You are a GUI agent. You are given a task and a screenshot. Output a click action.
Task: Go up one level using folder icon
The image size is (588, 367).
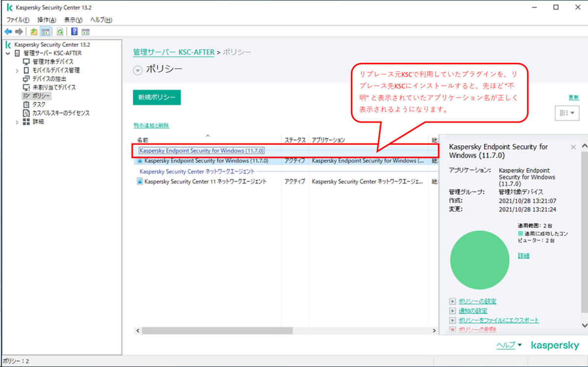pos(34,31)
